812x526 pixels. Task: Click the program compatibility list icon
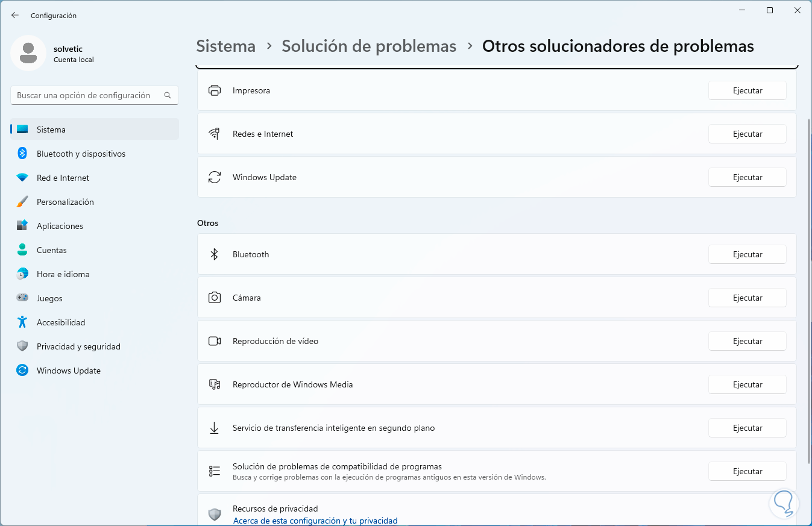215,471
